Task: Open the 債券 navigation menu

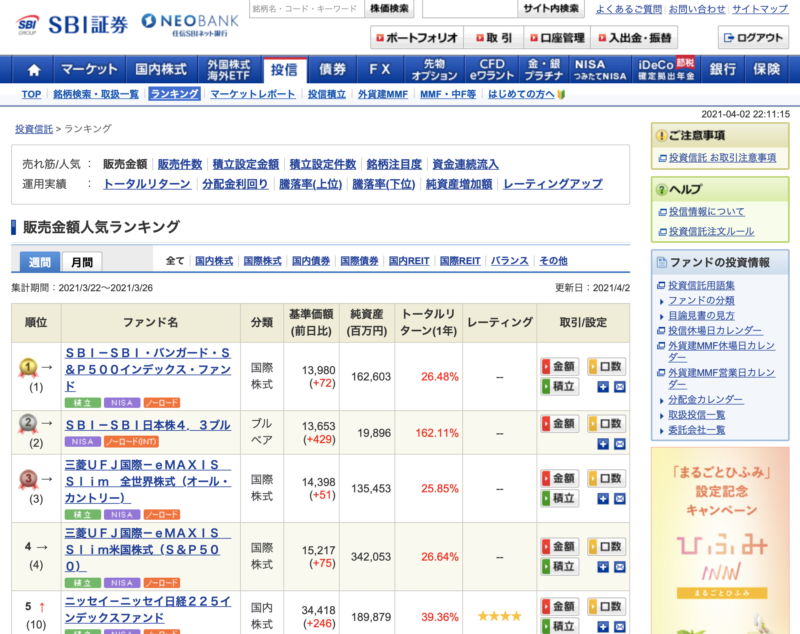Action: click(333, 69)
